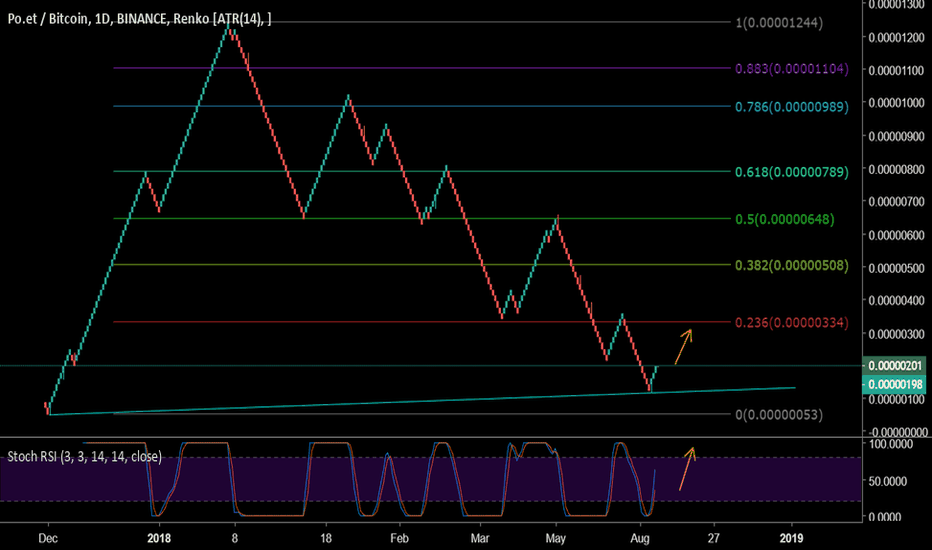Click the 50.0000 Stoch RSI scale value
Image resolution: width=932 pixels, height=550 pixels.
click(x=888, y=481)
